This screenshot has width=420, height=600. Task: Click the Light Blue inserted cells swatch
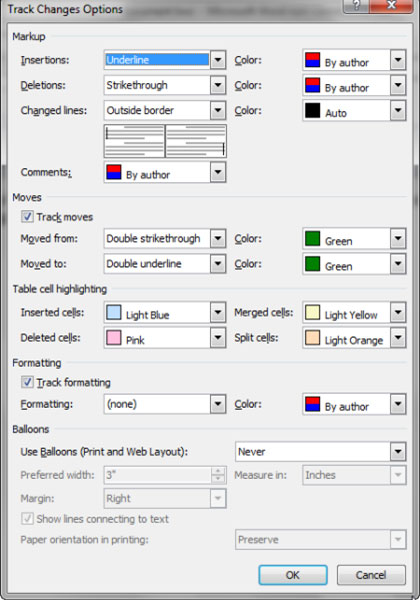(x=114, y=312)
